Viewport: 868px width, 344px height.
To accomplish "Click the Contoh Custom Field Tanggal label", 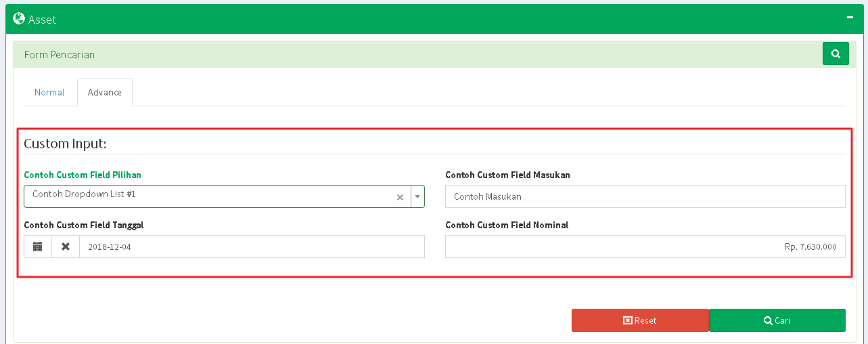I will pos(84,225).
